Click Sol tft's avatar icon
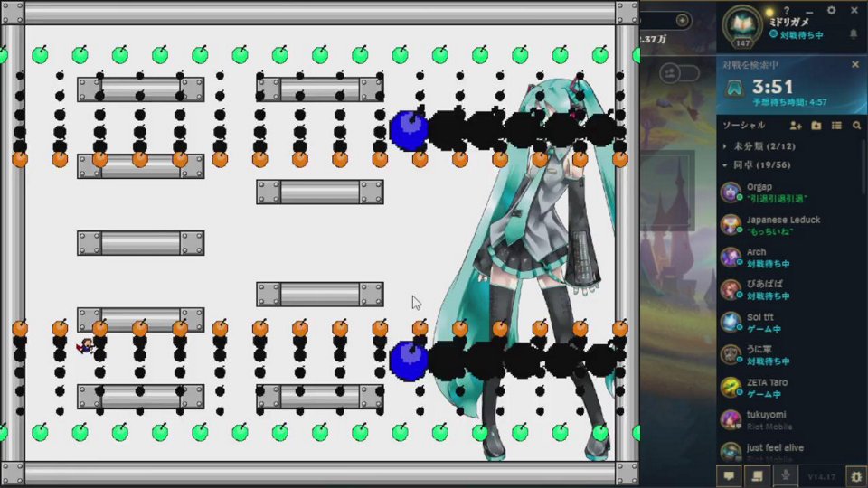Image resolution: width=868 pixels, height=488 pixels. click(x=731, y=323)
